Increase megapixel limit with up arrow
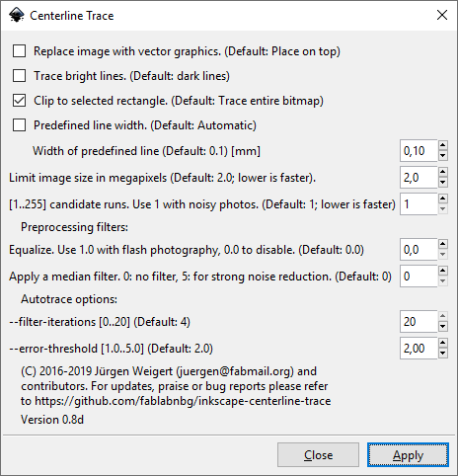This screenshot has height=476, width=458. pos(443,172)
